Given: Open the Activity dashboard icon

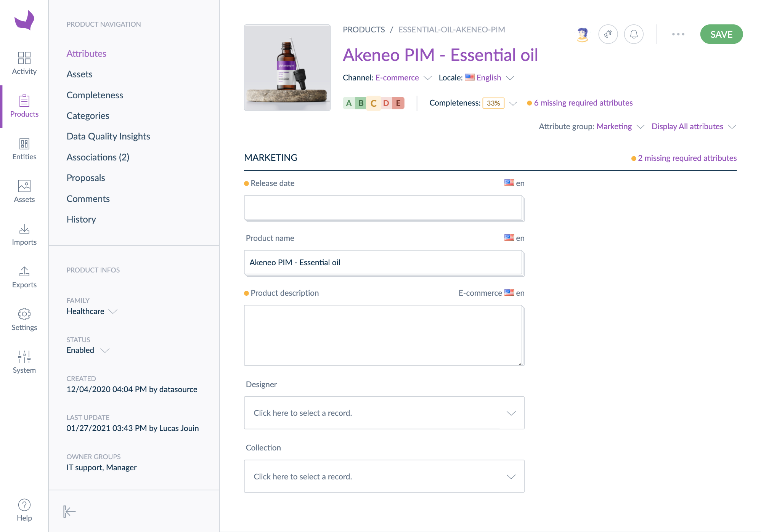Looking at the screenshot, I should point(24,58).
